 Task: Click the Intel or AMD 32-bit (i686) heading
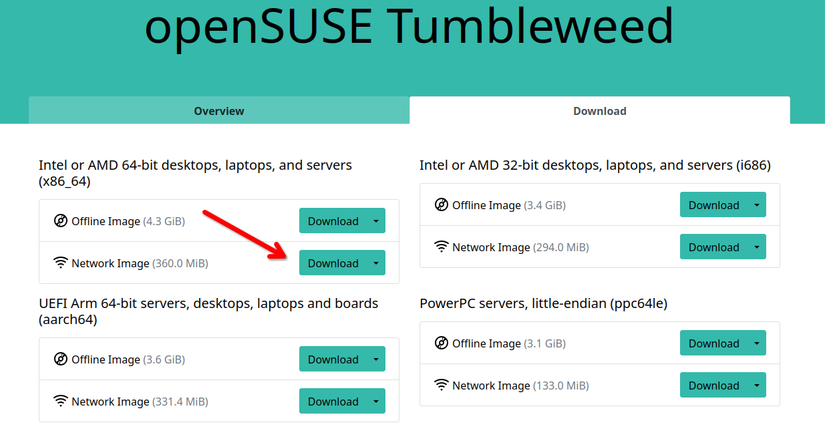coord(595,165)
